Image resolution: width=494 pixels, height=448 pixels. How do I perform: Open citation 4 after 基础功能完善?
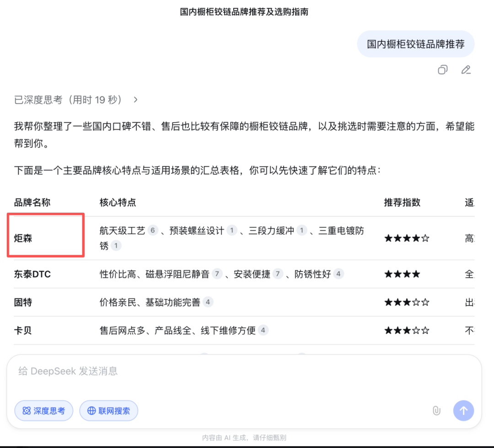208,302
